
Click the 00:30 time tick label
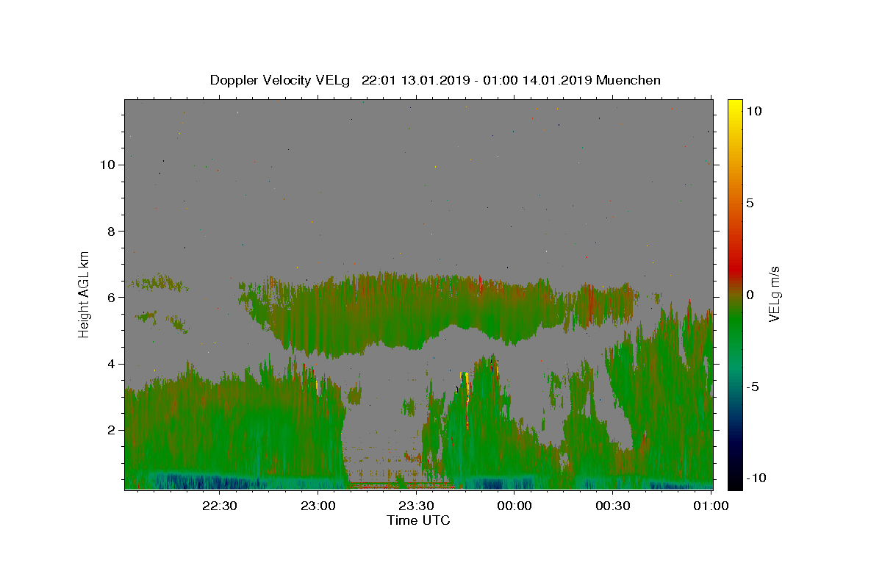pyautogui.click(x=613, y=506)
